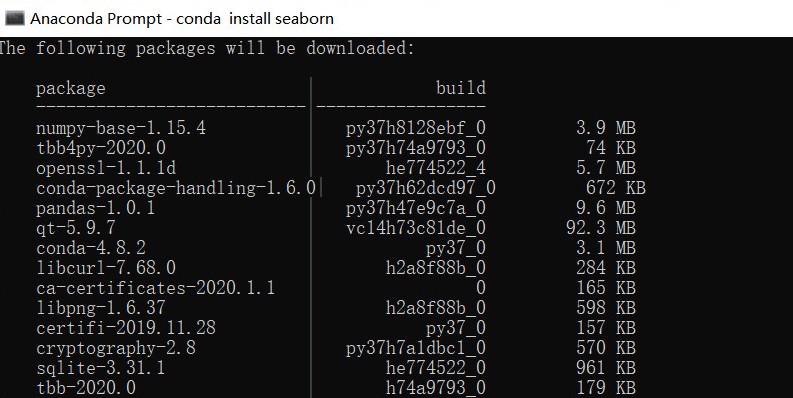Click the qt-5.9.7 package name
This screenshot has width=793, height=398.
[x=76, y=228]
